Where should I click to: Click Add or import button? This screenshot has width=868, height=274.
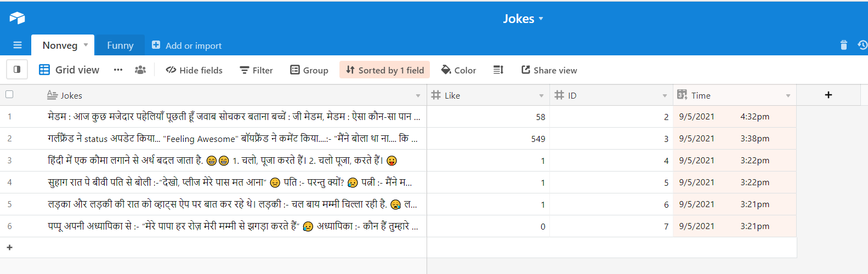pos(187,45)
